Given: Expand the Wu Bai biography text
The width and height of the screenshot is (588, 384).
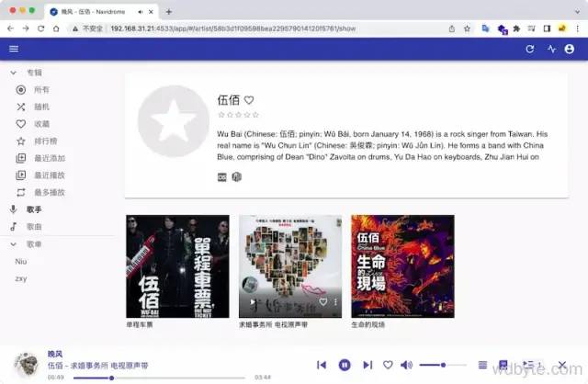Looking at the screenshot, I should click(382, 145).
